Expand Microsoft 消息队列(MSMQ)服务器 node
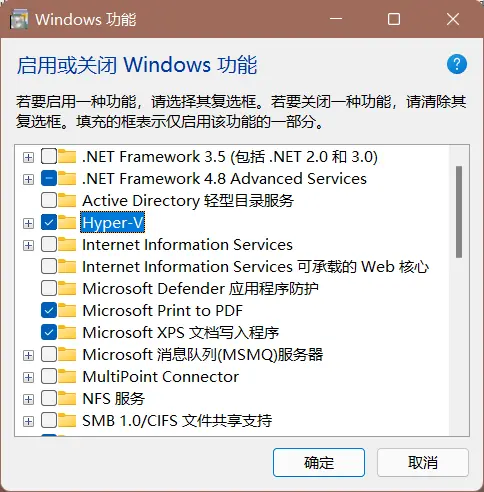 28,355
